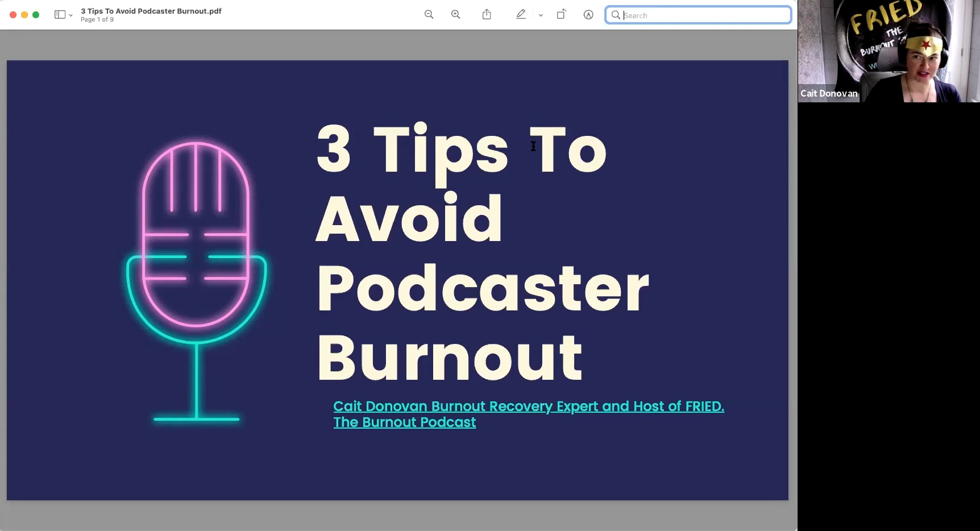Click the Cait Donovan Burnout Recovery Expert hyperlink

tap(528, 406)
